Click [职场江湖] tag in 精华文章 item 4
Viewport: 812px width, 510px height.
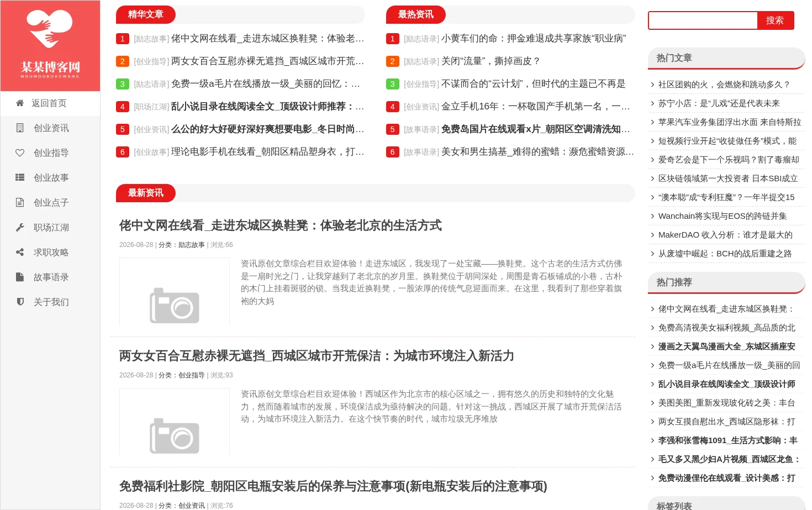click(151, 107)
